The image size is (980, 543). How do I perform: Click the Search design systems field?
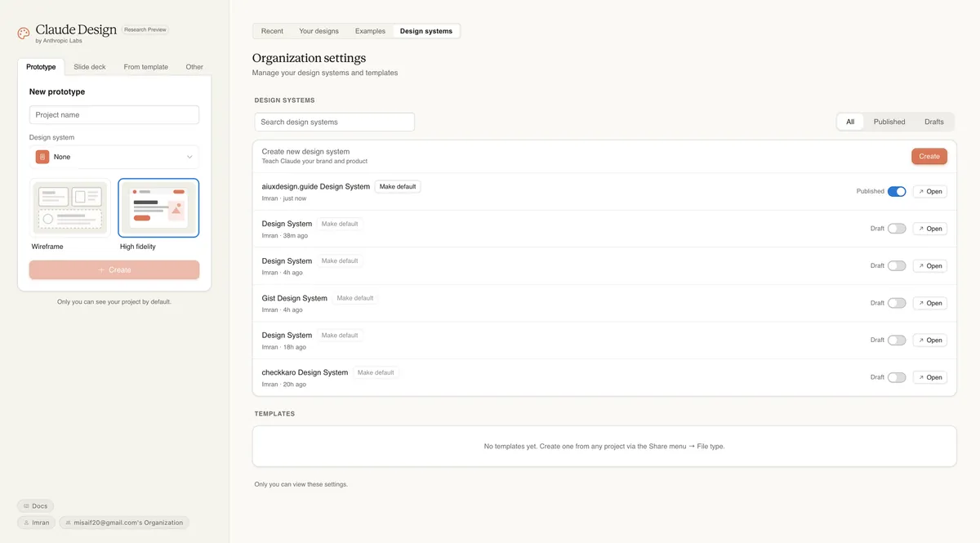[x=334, y=122]
